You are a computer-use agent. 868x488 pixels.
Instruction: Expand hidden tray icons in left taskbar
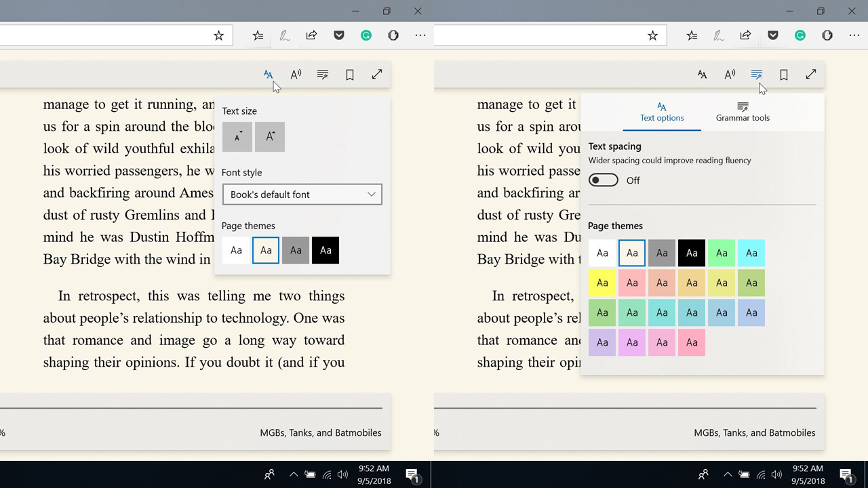294,474
